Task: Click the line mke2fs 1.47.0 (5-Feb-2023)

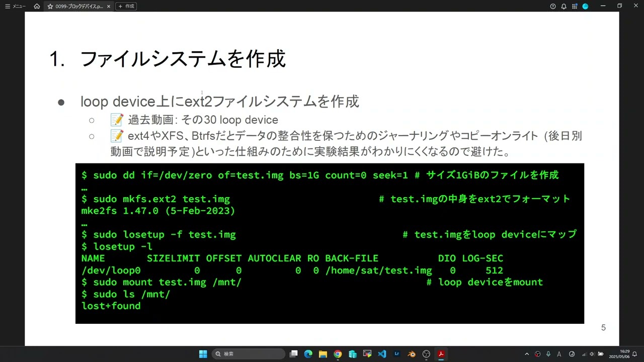Action: click(x=158, y=211)
